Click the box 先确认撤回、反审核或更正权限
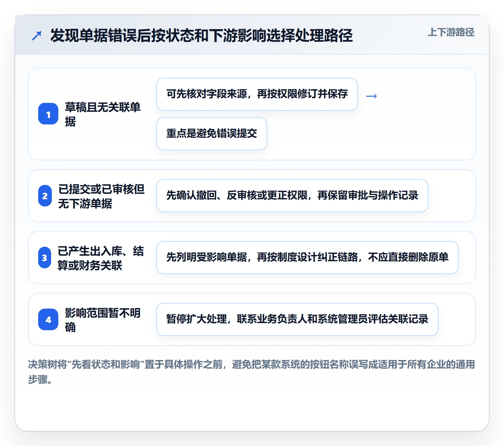The width and height of the screenshot is (504, 446). click(292, 196)
